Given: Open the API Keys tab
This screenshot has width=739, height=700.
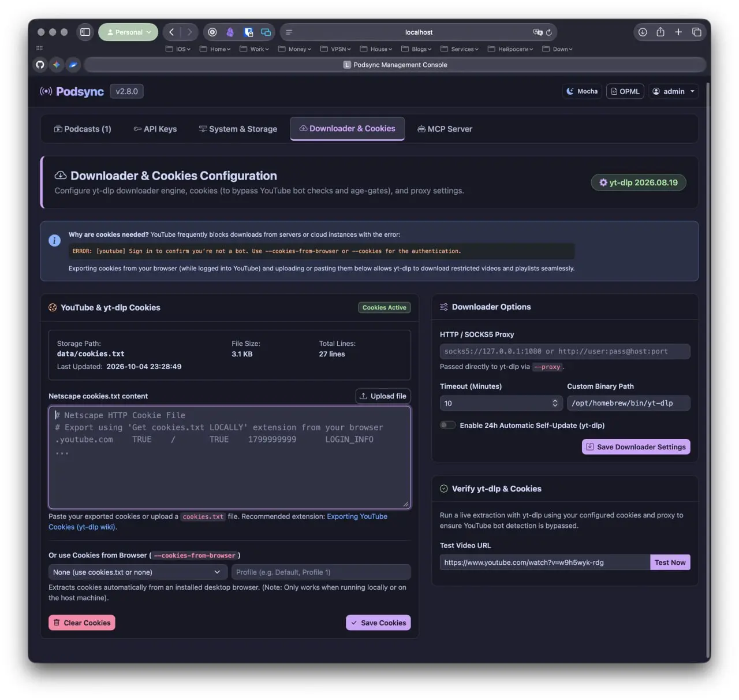Looking at the screenshot, I should (x=155, y=129).
